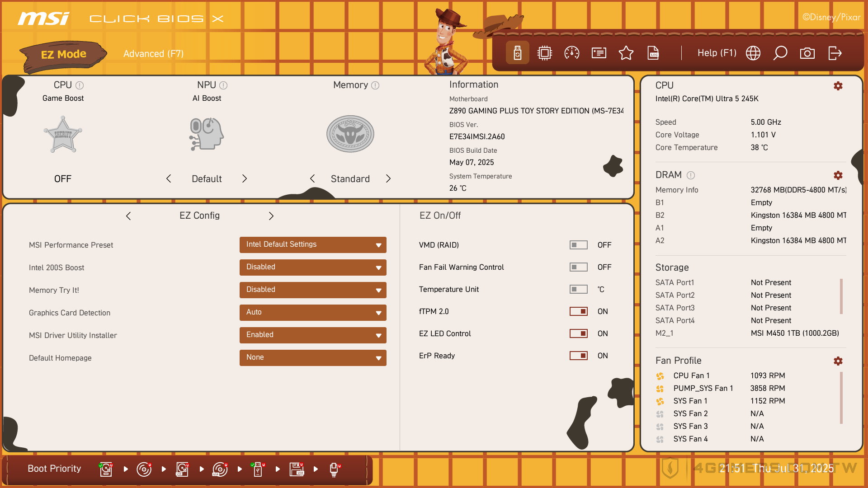Select USB hard disk boot device
This screenshot has height=488, width=868.
pyautogui.click(x=182, y=469)
